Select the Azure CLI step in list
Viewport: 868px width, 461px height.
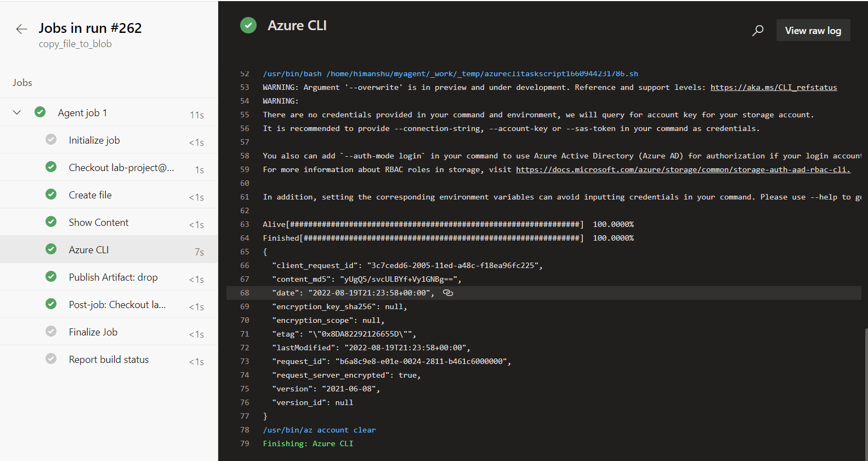pos(109,250)
